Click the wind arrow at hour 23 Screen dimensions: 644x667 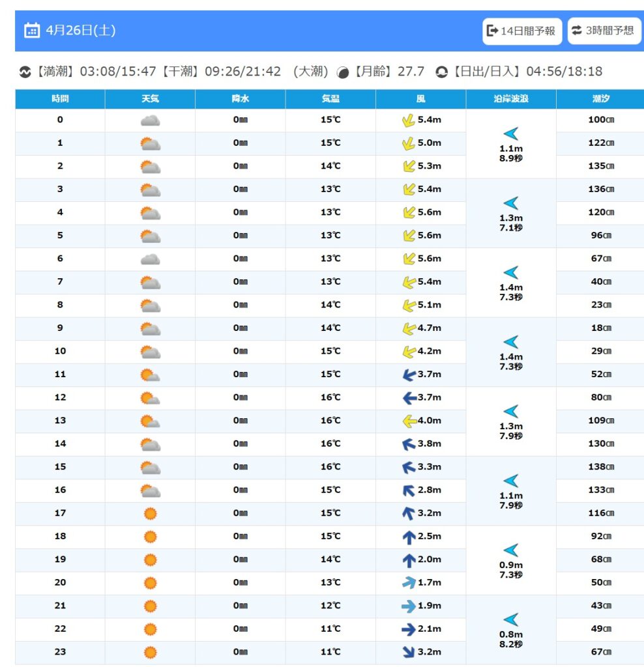tap(409, 652)
